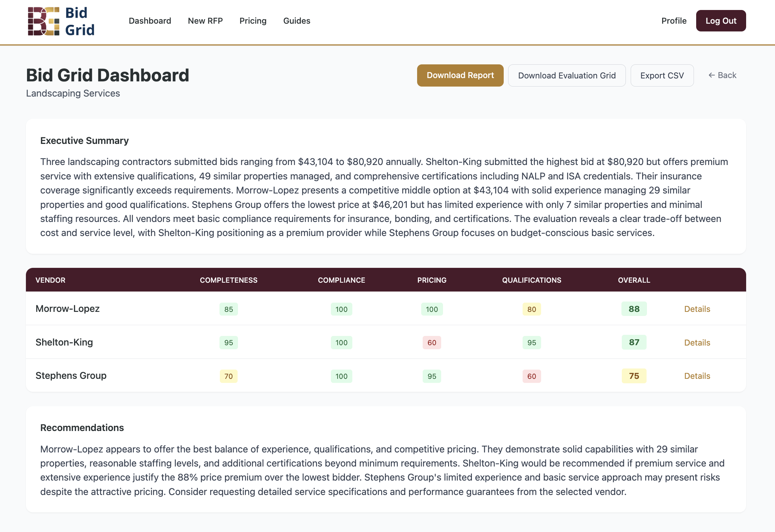
Task: Click Morrow-Lopez qualifications score 80
Action: pyautogui.click(x=531, y=309)
